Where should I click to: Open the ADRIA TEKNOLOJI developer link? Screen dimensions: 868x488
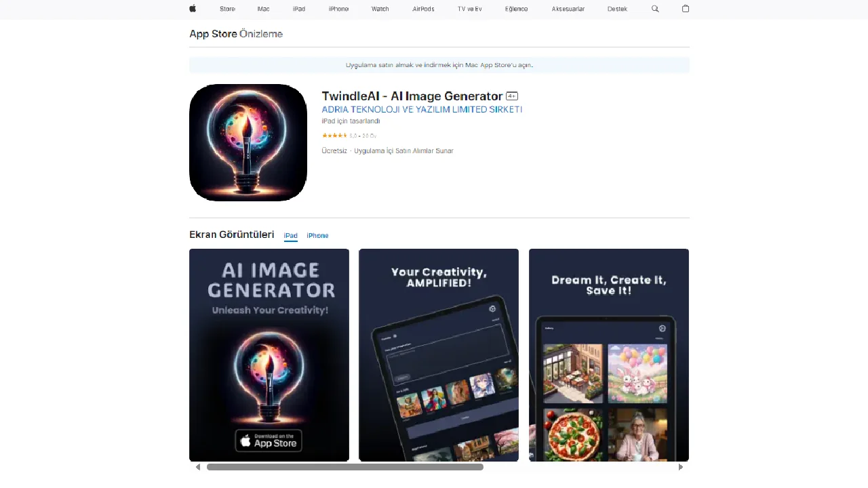click(x=422, y=109)
